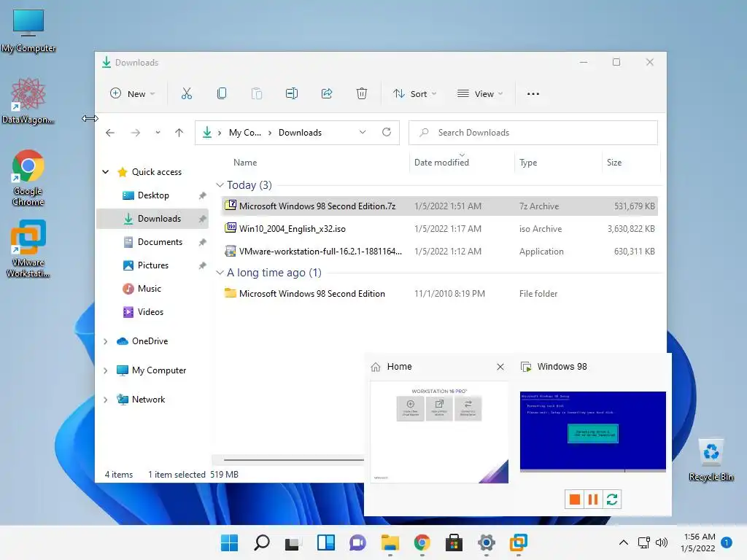
Task: Stop the Windows 98 VM with the orange square
Action: pos(575,499)
